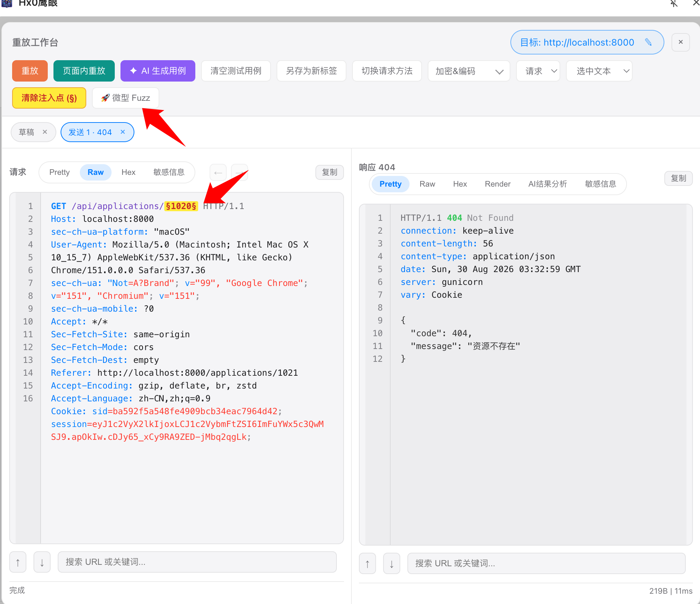
Task: Generate test cases with AI 生成用例
Action: point(158,71)
